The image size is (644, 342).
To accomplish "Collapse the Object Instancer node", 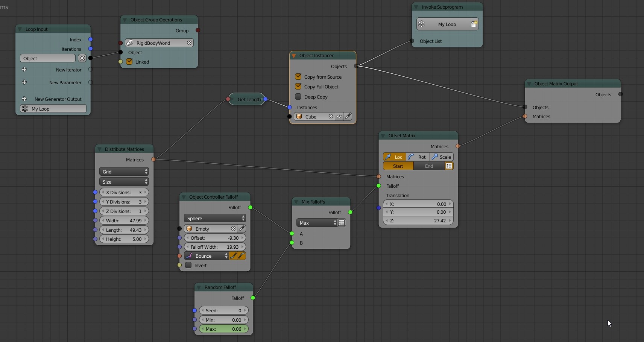I will pos(294,56).
